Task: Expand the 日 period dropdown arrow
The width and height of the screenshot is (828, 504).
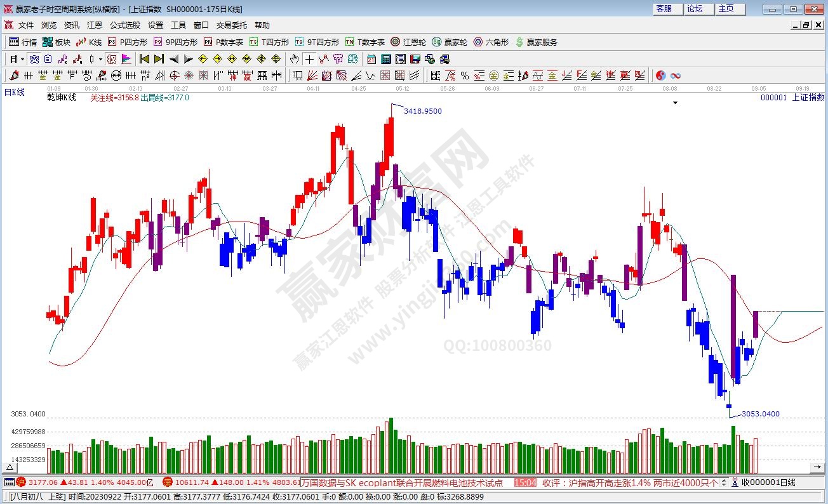Action: point(22,59)
